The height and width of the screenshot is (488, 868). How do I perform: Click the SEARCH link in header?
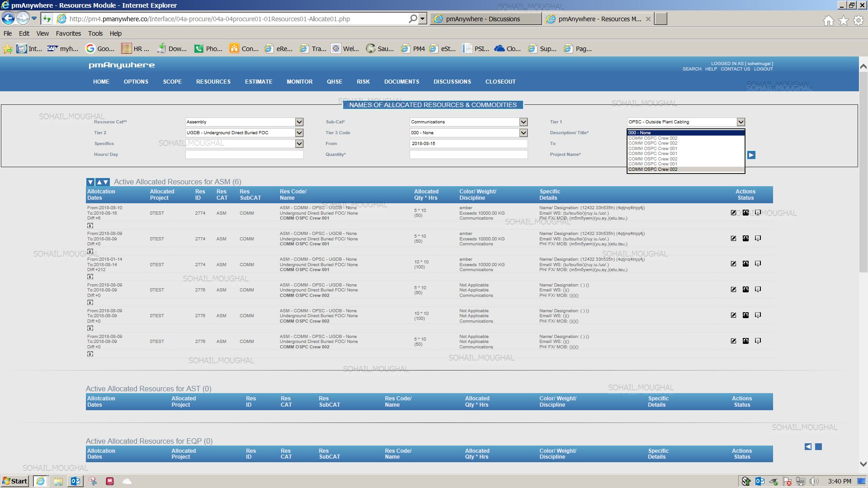692,69
